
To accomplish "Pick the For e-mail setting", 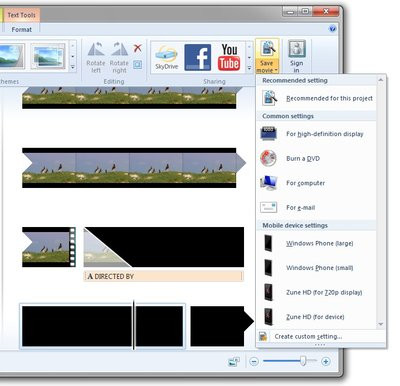I will 316,207.
